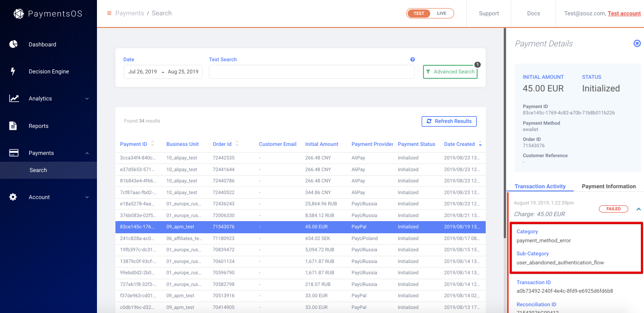This screenshot has height=313, width=644.
Task: Expand the Analytics sidebar menu
Action: point(87,99)
